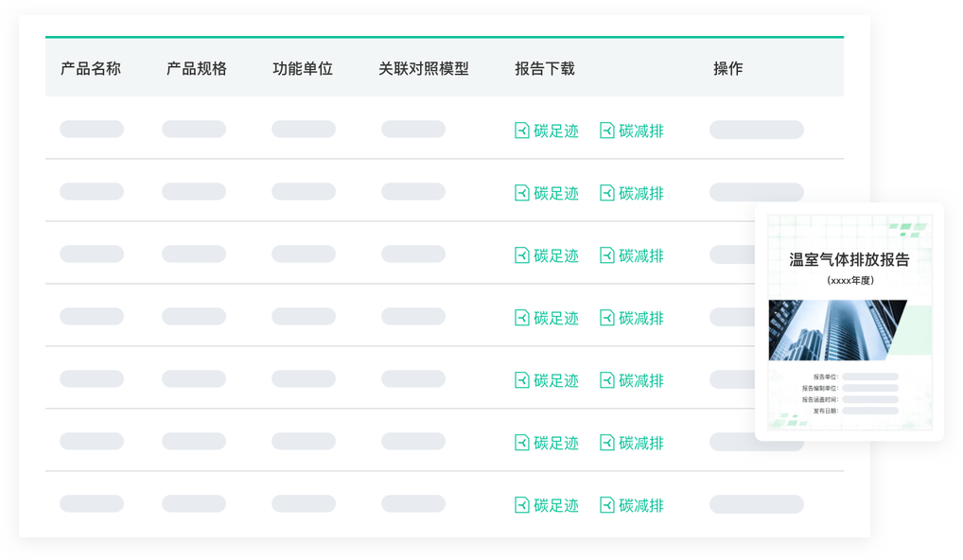Open the 碳减排 report link in fourth row
This screenshot has width=963, height=560.
pyautogui.click(x=641, y=319)
